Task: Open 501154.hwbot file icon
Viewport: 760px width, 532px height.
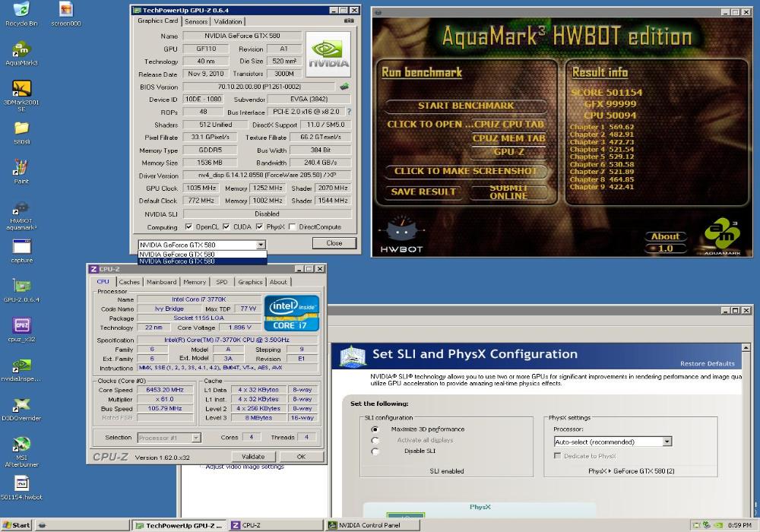Action: click(x=21, y=488)
